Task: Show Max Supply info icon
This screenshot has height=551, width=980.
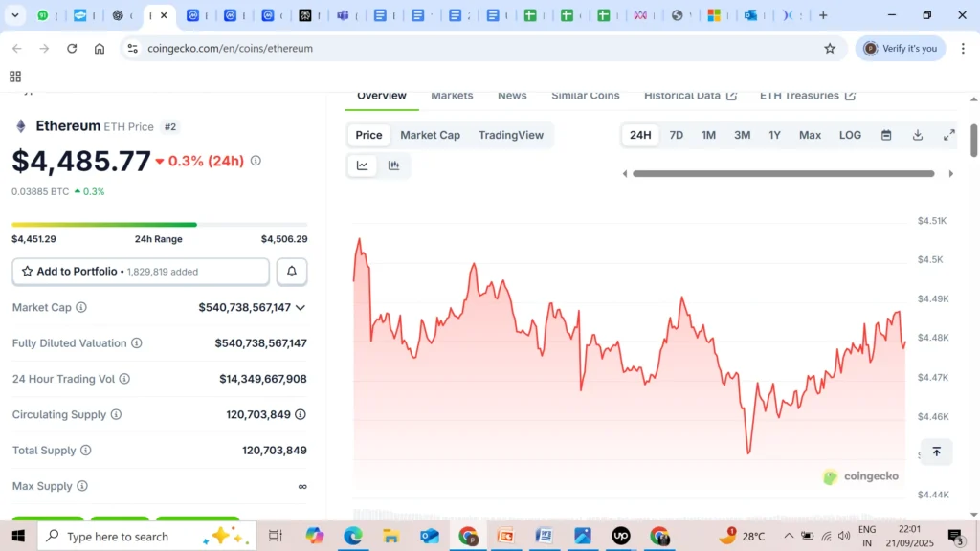Action: point(82,485)
